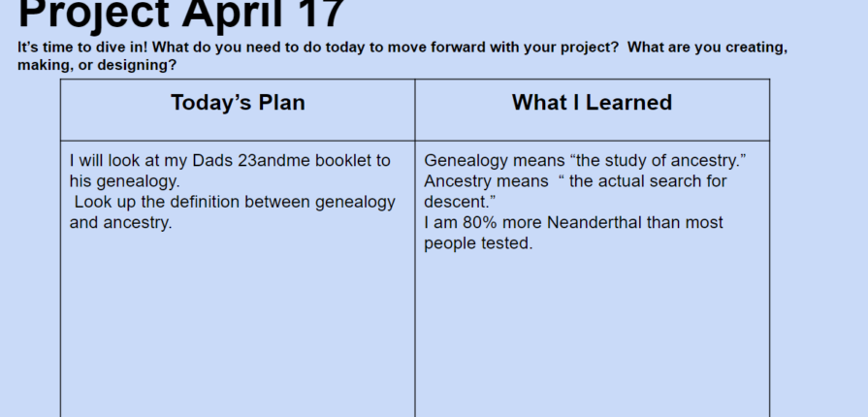This screenshot has height=417, width=868.
Task: Click the "Project April 17" title text
Action: (x=181, y=14)
